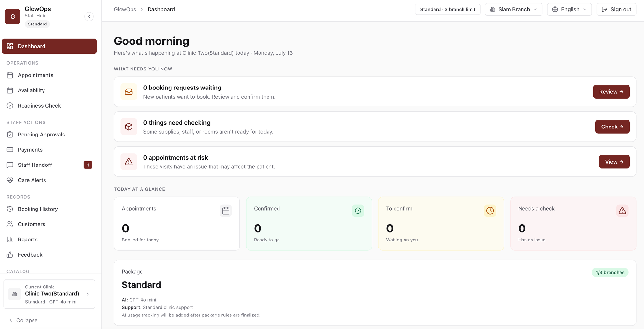Click Standard 3 branch limit badge
Image resolution: width=644 pixels, height=329 pixels.
pos(448,9)
